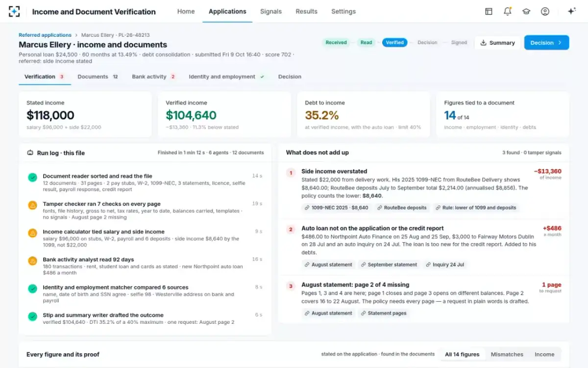Open the RouteBee deposits chip
This screenshot has width=588, height=368.
pyautogui.click(x=402, y=208)
